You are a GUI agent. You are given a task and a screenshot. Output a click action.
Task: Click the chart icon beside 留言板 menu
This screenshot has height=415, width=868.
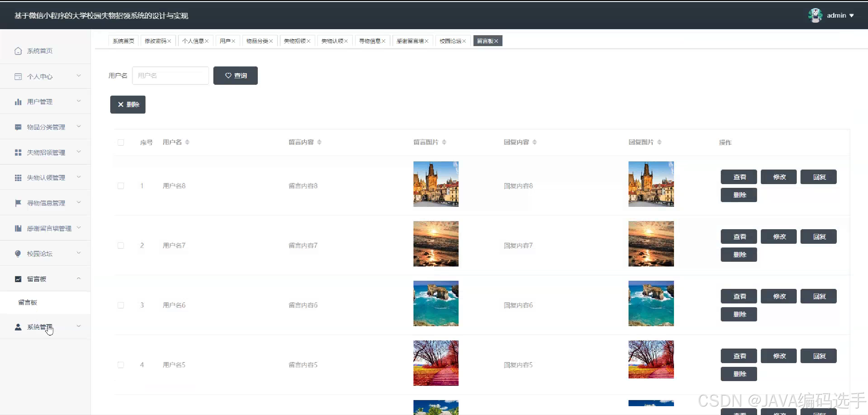(x=18, y=279)
